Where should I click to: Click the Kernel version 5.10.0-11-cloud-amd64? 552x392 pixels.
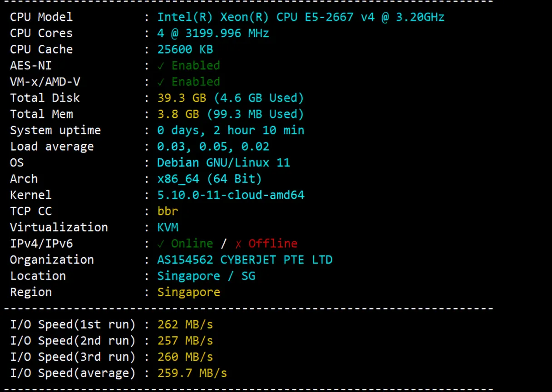pyautogui.click(x=231, y=195)
